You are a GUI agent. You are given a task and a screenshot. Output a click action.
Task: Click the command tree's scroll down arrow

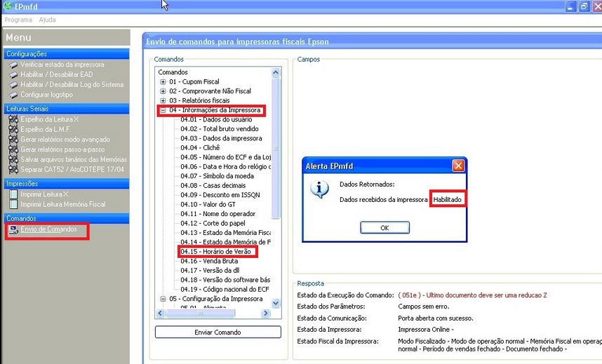coord(276,303)
